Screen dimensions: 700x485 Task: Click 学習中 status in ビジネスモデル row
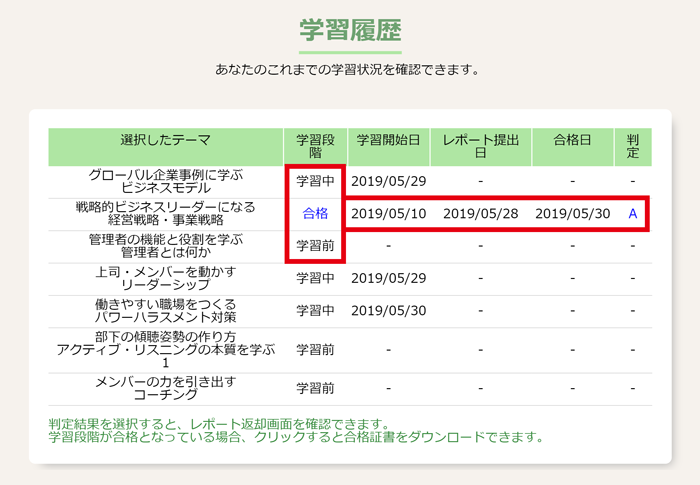coord(315,181)
